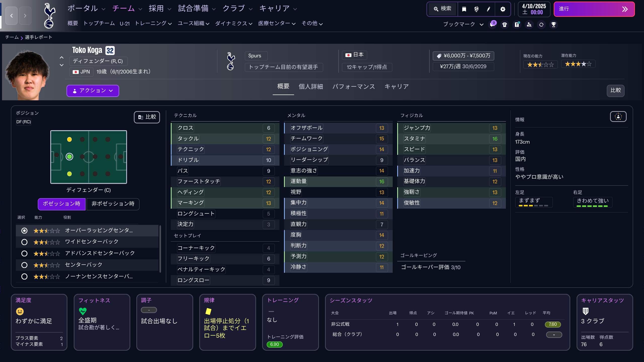
Task: Click the trophy competitions icon
Action: click(x=553, y=24)
